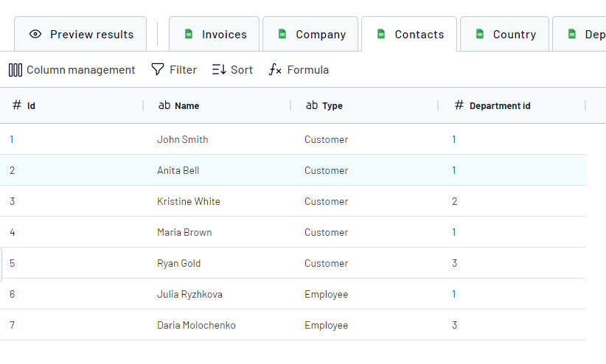Viewport: 606px width, 364px height.
Task: Click the Id column header
Action: click(x=31, y=106)
